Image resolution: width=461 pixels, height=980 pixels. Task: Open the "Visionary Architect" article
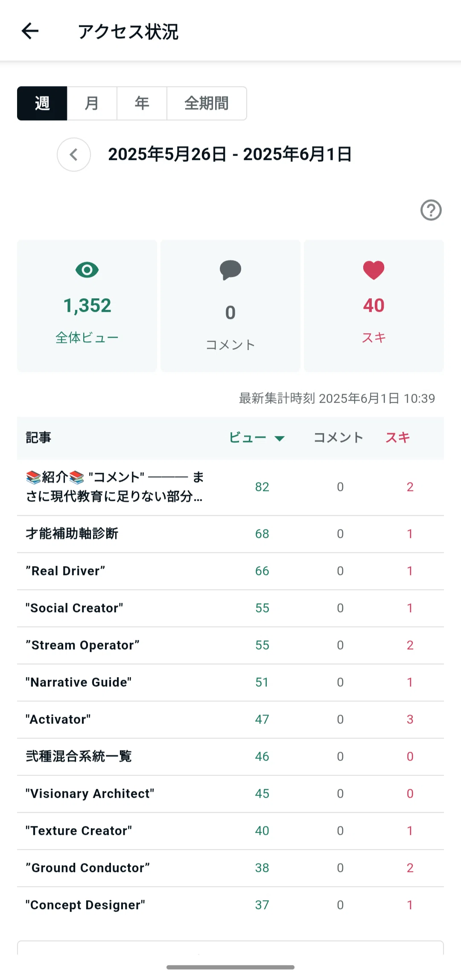pos(230,794)
